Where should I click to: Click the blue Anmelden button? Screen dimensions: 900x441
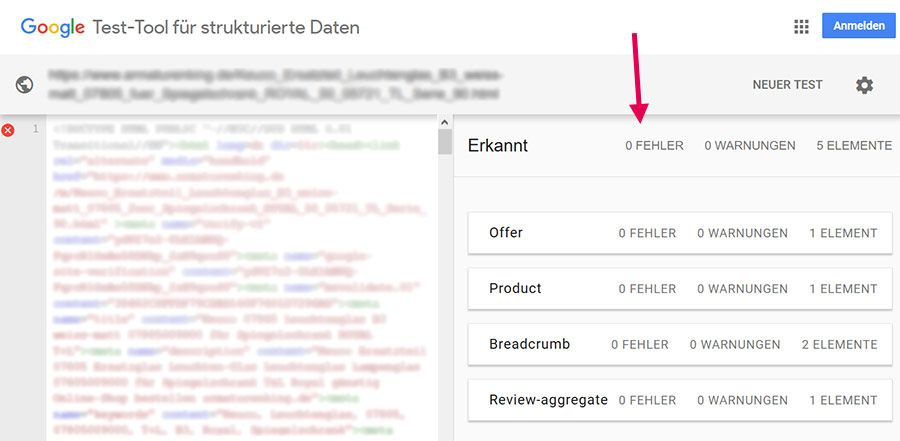(x=859, y=26)
